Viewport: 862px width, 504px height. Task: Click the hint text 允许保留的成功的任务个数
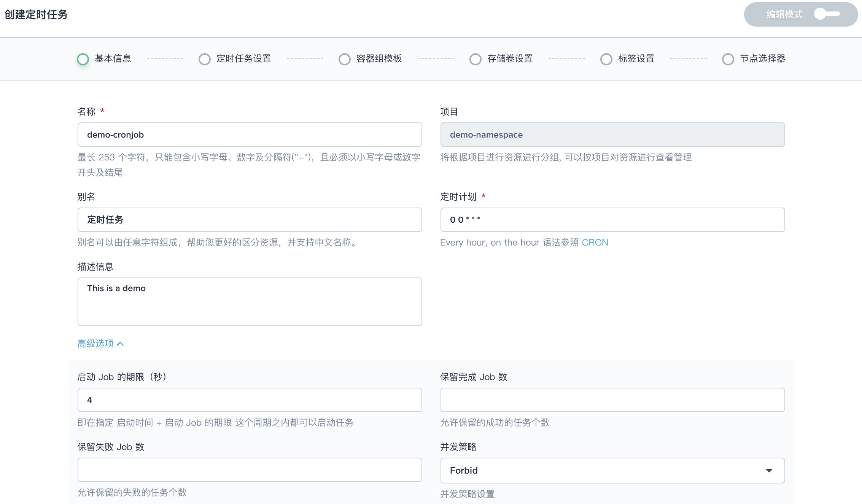495,423
